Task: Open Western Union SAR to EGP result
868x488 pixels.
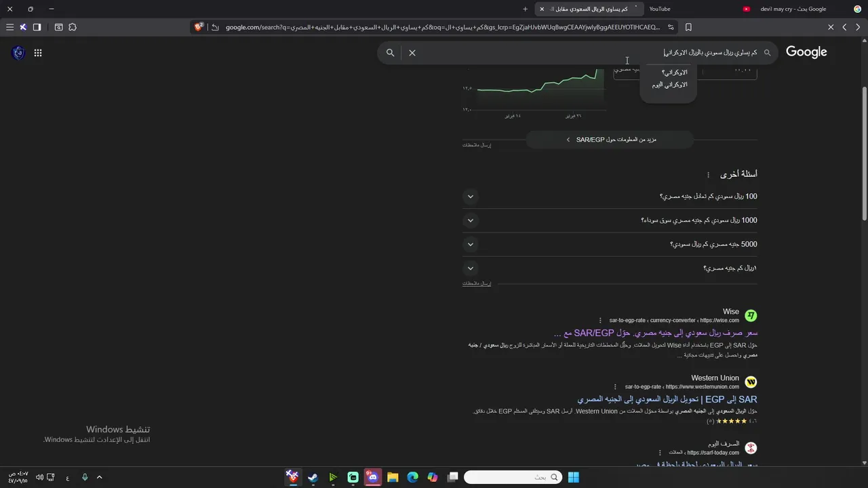Action: [667, 399]
